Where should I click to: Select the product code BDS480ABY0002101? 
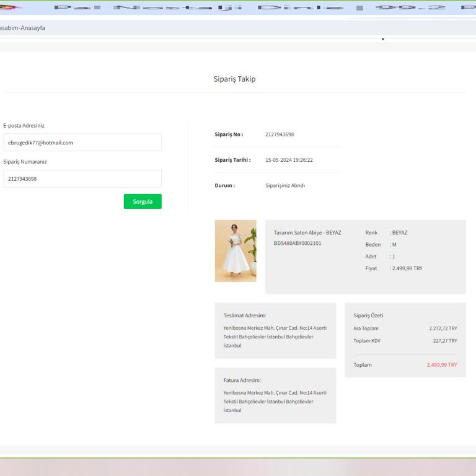pyautogui.click(x=297, y=244)
